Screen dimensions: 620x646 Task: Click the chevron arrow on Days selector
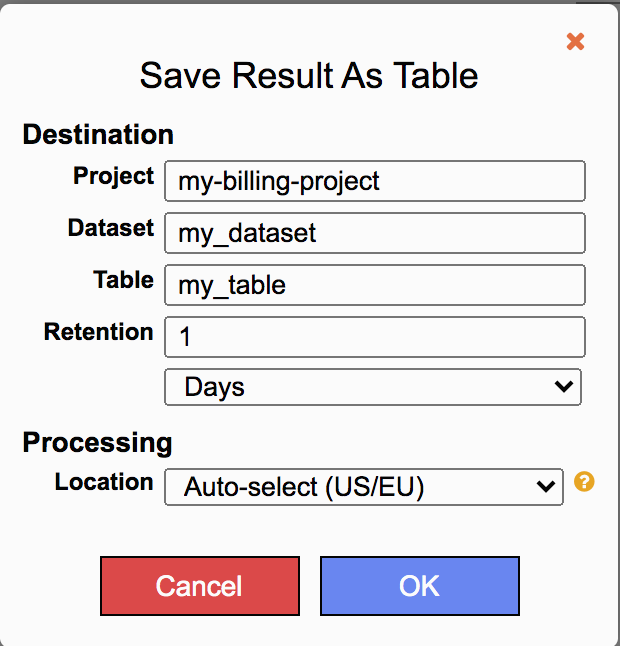point(565,386)
